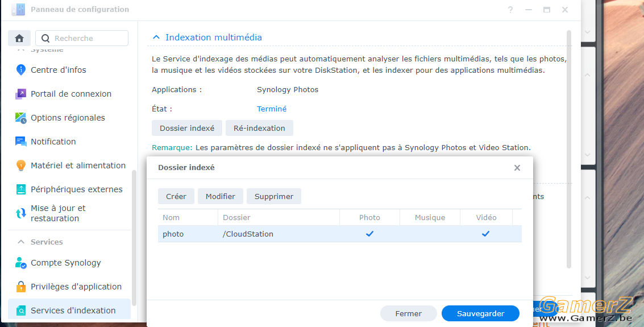644x327 pixels.
Task: Click the Vidéo column header
Action: (x=487, y=217)
